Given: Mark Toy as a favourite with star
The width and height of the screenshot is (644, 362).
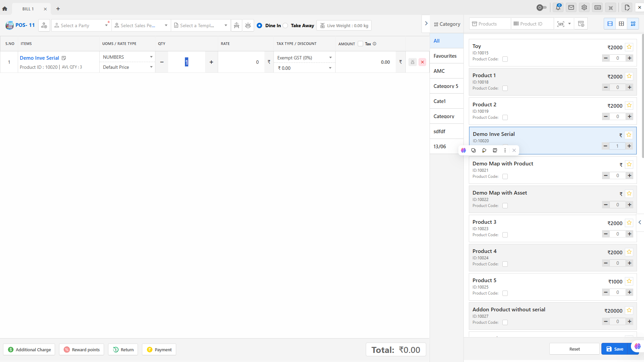Looking at the screenshot, I should [x=629, y=47].
